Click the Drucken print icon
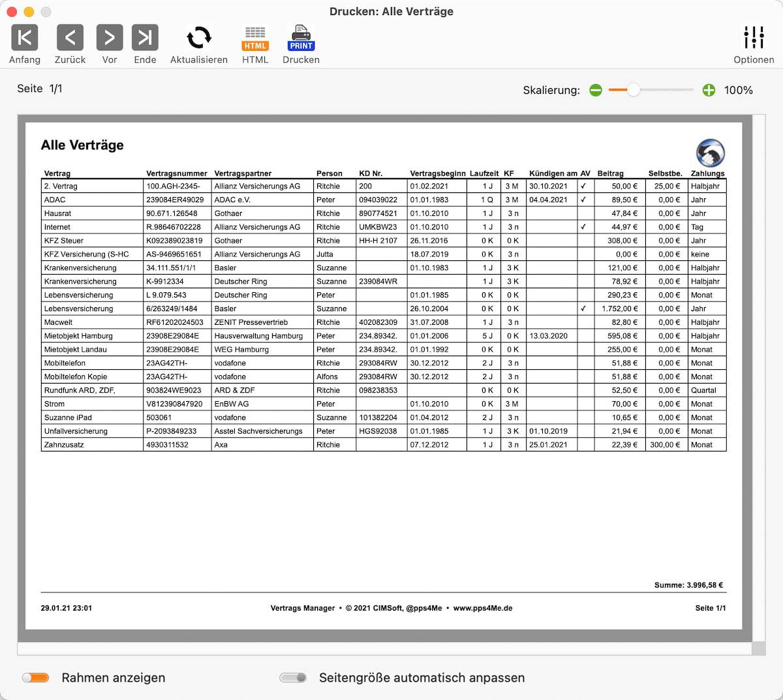Image resolution: width=783 pixels, height=700 pixels. click(301, 38)
